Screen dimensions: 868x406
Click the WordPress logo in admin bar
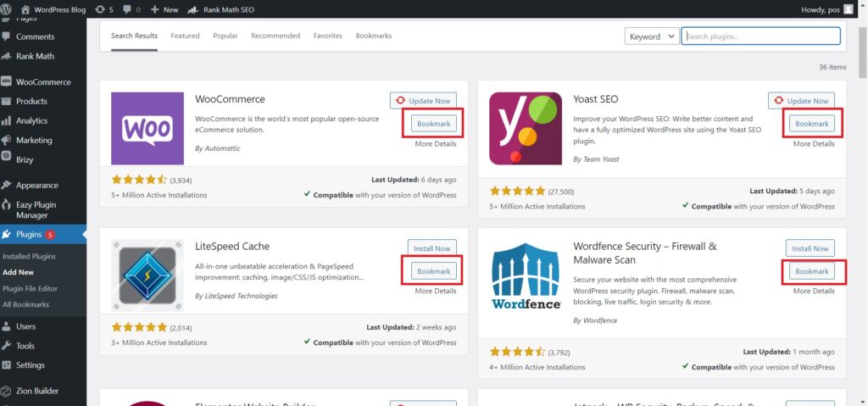click(6, 9)
